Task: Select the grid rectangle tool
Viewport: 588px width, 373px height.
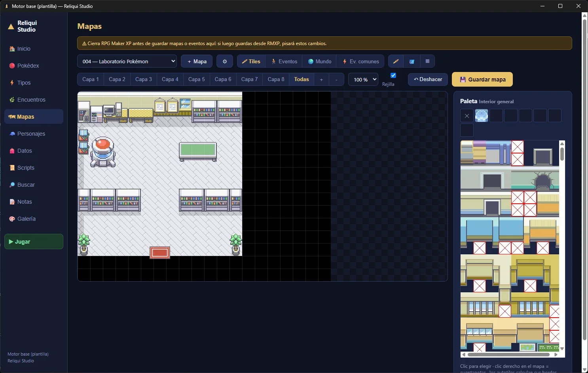Action: click(427, 61)
